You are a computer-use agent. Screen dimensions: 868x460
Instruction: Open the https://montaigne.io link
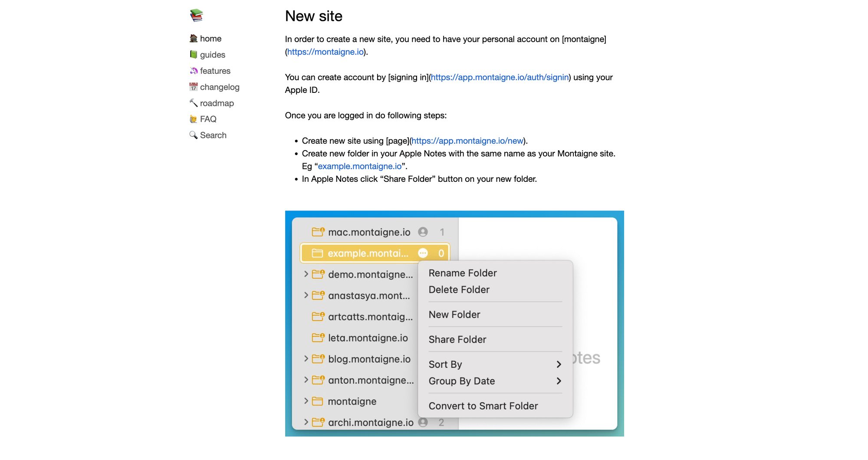coord(325,52)
